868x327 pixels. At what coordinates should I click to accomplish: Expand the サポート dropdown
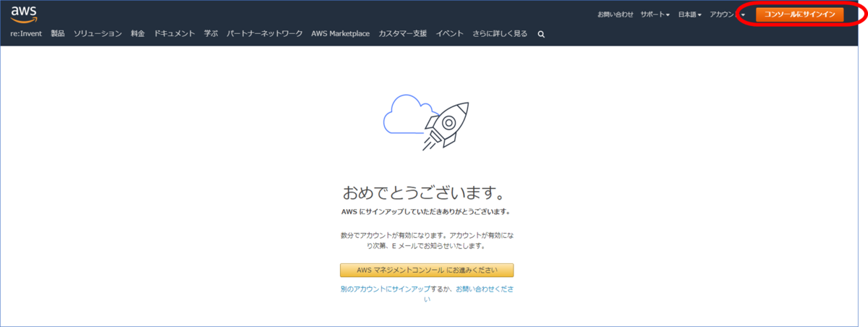[655, 14]
